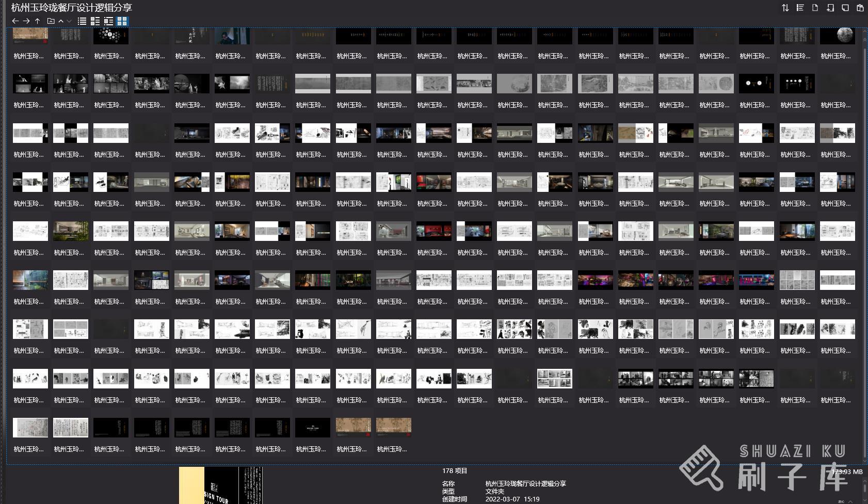868x504 pixels.
Task: Switch to details list with thumbnails view
Action: click(95, 21)
